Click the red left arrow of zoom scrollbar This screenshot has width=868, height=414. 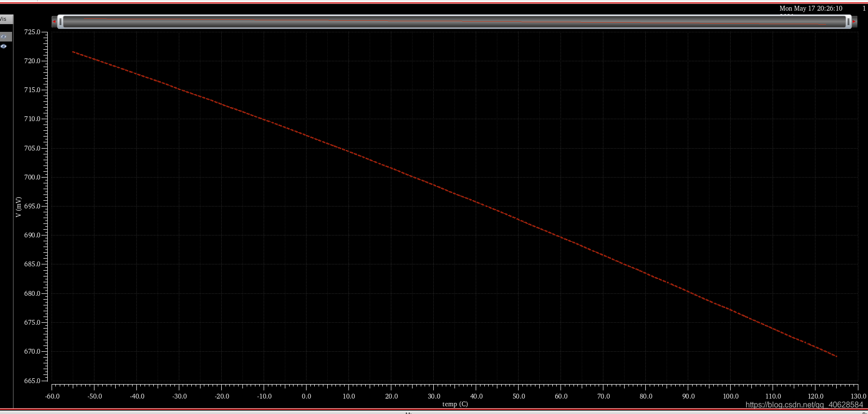click(x=54, y=22)
